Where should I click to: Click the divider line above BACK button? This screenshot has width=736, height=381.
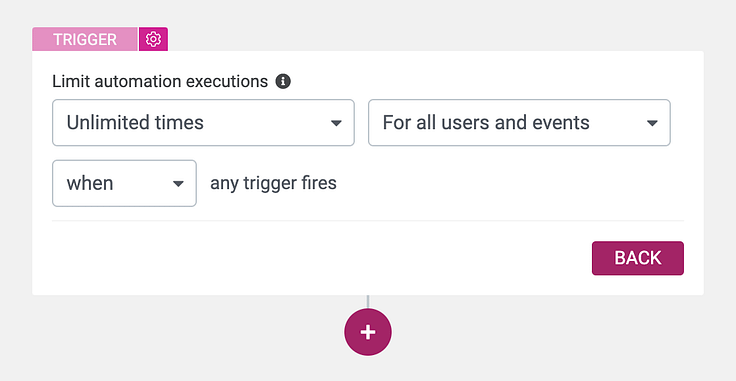[x=368, y=221]
